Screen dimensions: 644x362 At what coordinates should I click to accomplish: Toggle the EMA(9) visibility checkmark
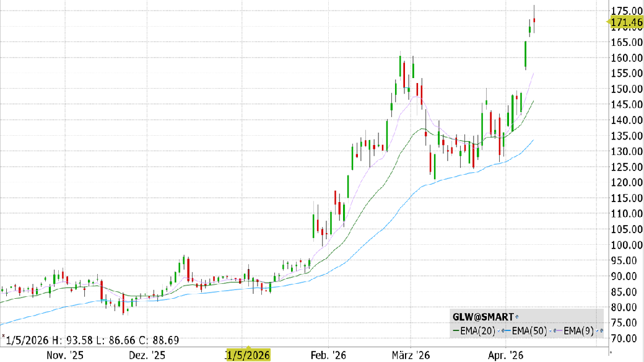597,331
